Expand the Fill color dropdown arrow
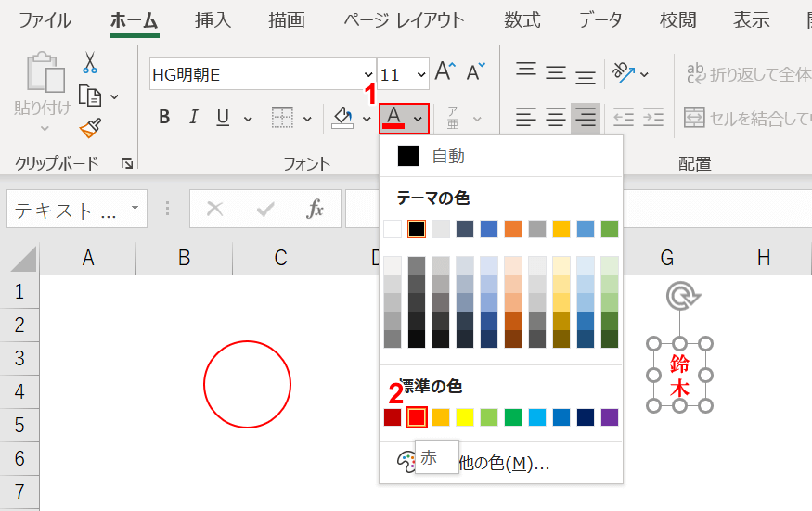 coord(367,119)
